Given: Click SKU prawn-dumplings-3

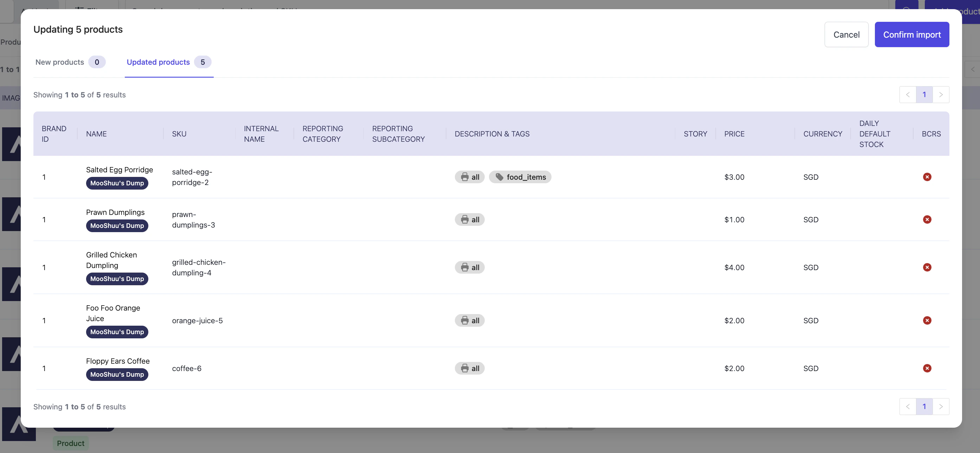Looking at the screenshot, I should pyautogui.click(x=193, y=220).
